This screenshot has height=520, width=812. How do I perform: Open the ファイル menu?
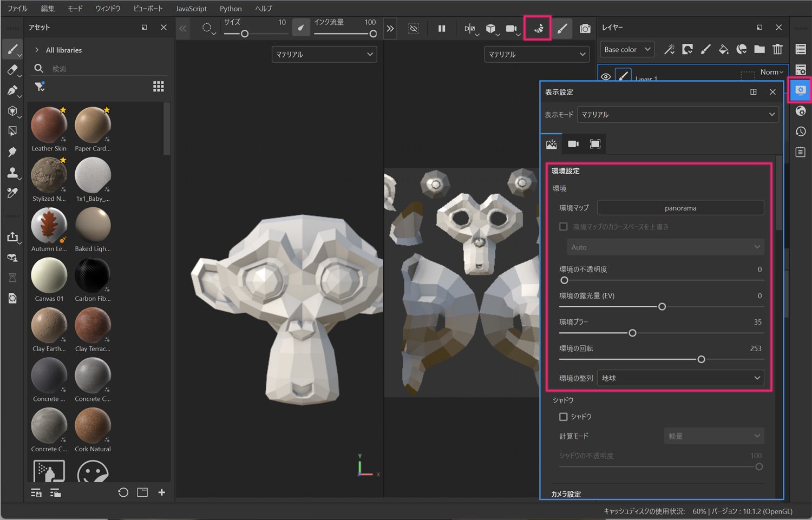17,9
